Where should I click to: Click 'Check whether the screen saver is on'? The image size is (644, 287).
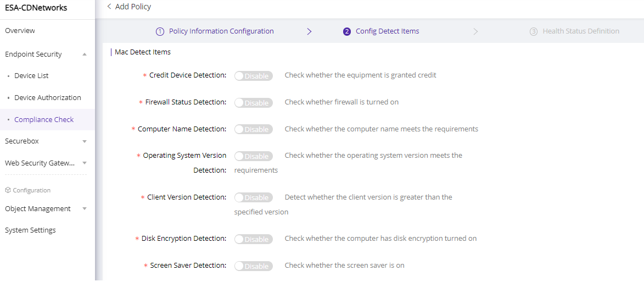(x=345, y=266)
